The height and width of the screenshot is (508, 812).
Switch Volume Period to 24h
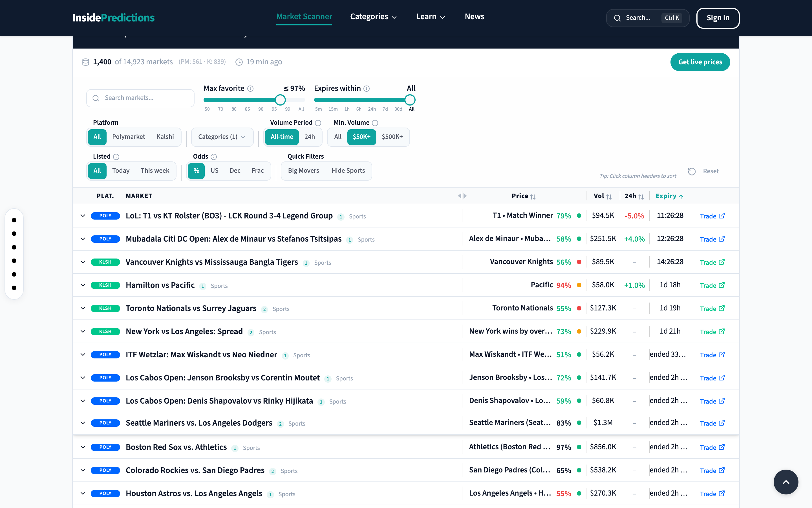click(x=309, y=137)
